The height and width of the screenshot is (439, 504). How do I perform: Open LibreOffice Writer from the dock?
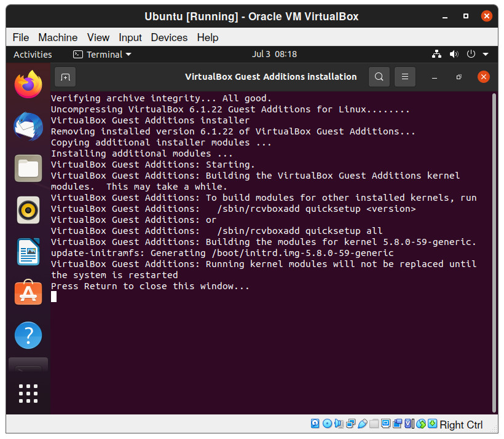click(28, 252)
